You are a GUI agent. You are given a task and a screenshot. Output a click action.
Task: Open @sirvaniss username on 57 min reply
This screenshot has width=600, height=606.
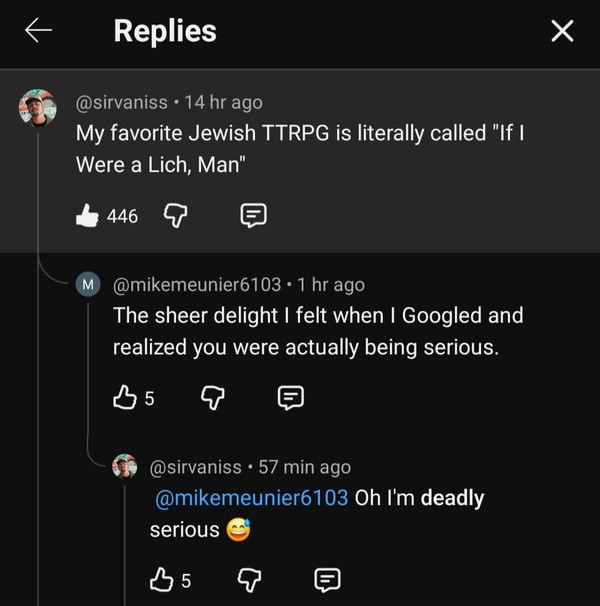[195, 467]
